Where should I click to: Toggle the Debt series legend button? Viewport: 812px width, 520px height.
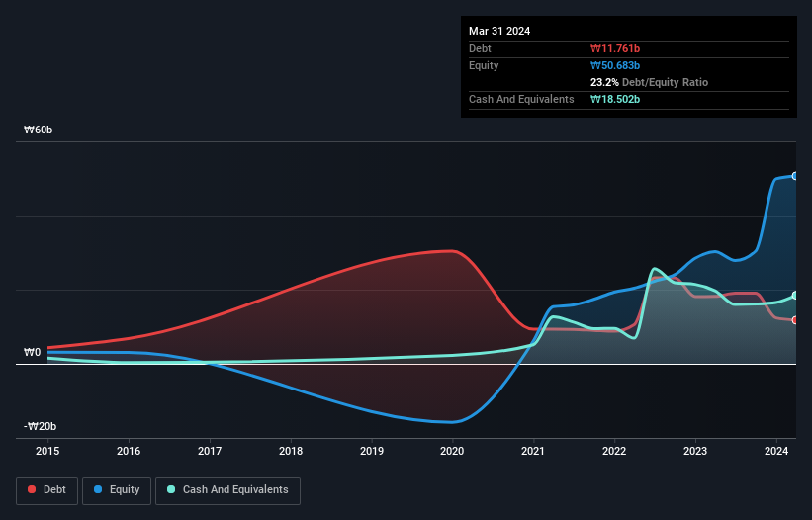[x=47, y=490]
